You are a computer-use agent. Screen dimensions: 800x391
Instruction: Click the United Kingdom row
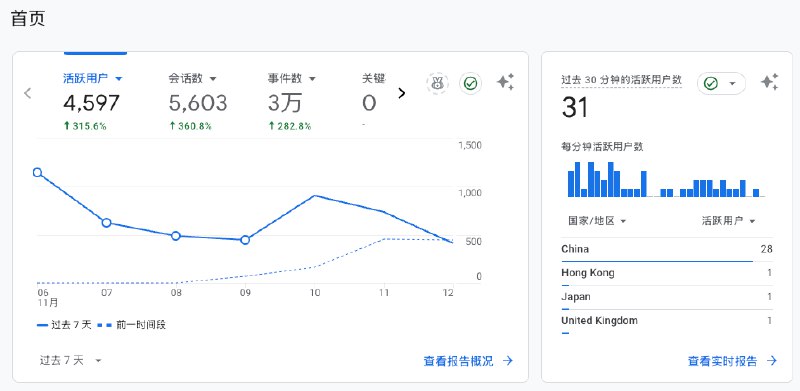point(667,322)
